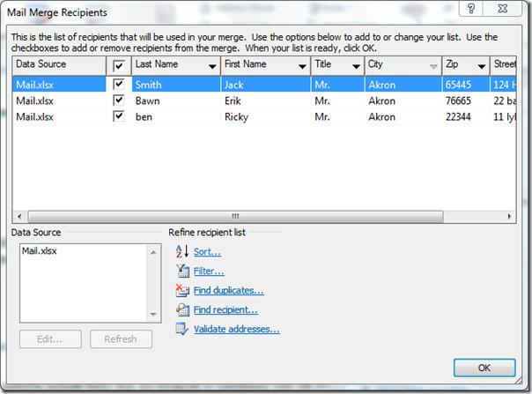Click the Refresh button
This screenshot has height=394, width=532.
coord(121,339)
